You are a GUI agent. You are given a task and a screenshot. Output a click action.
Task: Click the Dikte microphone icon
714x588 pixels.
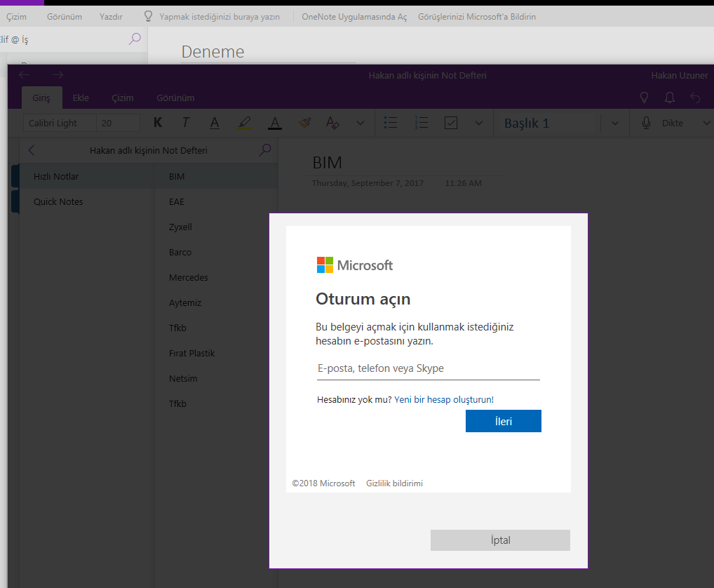[646, 123]
